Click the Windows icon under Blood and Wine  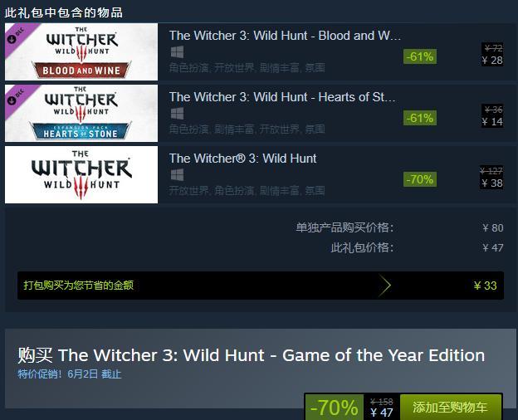[x=177, y=52]
